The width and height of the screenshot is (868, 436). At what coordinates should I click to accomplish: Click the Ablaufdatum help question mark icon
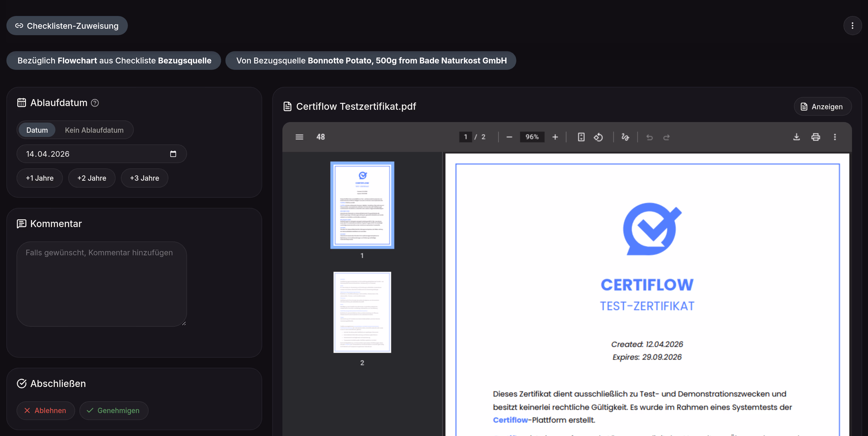click(x=95, y=103)
